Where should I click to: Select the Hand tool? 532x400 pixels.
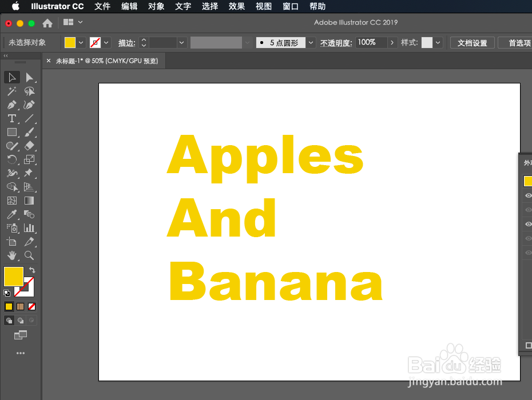[12, 255]
